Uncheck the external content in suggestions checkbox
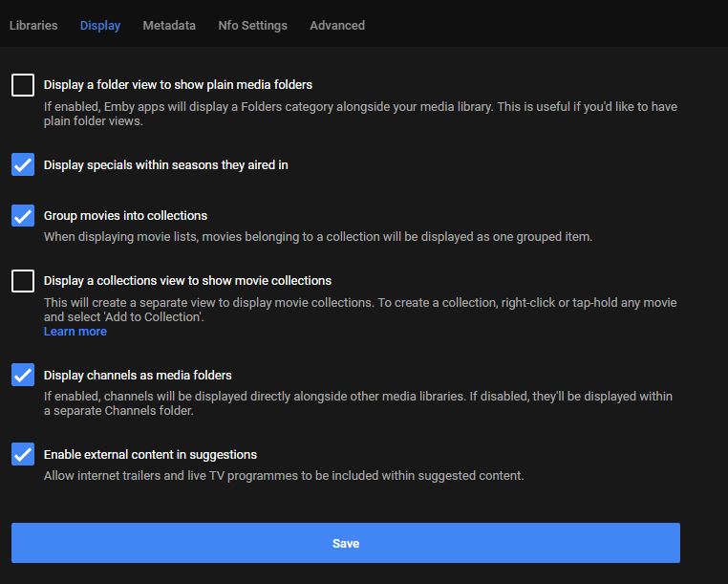Image resolution: width=728 pixels, height=584 pixels. coord(23,455)
